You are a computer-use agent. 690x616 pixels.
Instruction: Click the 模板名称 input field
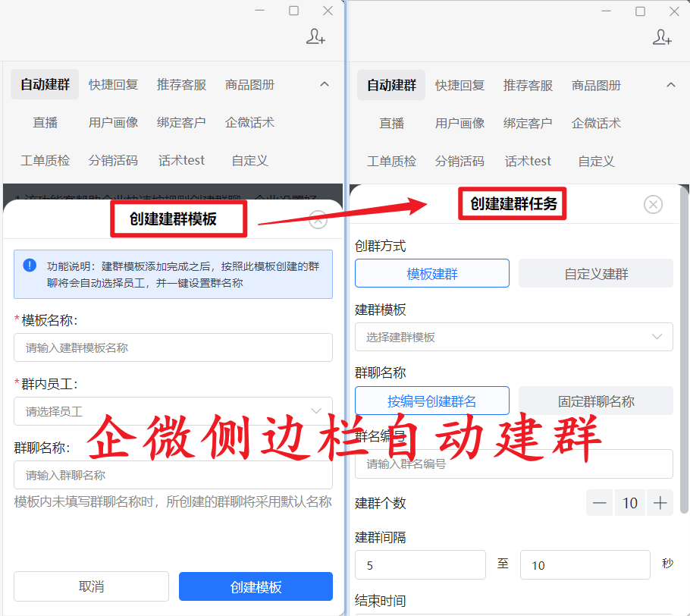pos(173,347)
